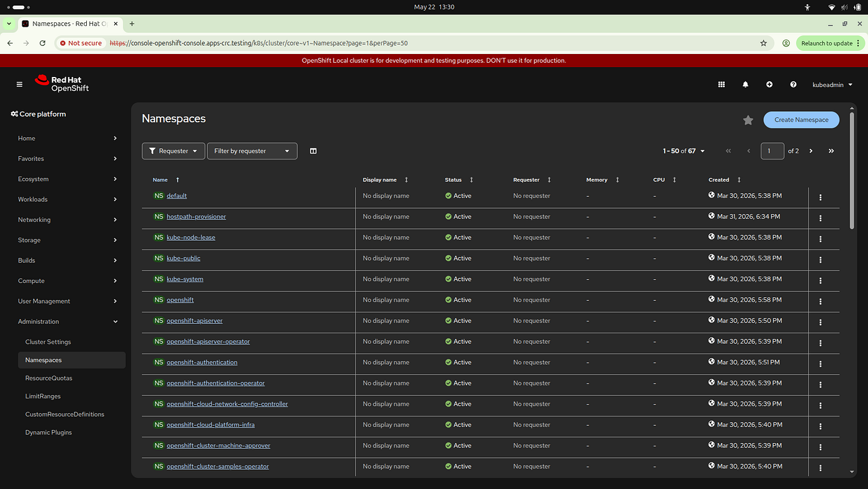
Task: Jump to the last page arrow
Action: [831, 151]
